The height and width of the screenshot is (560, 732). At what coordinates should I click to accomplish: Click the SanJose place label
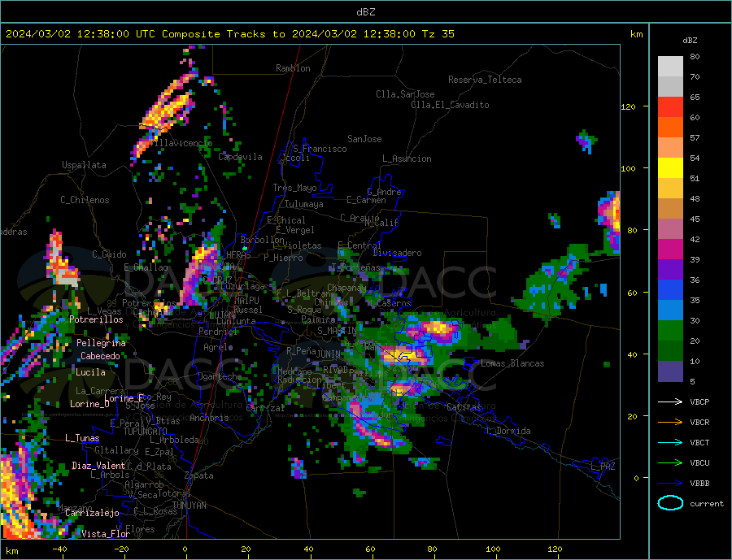[364, 139]
